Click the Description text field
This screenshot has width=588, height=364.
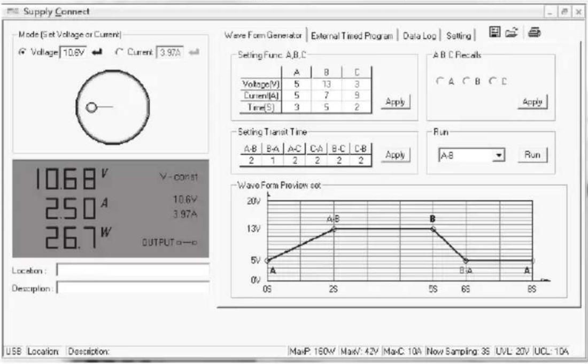pyautogui.click(x=133, y=288)
